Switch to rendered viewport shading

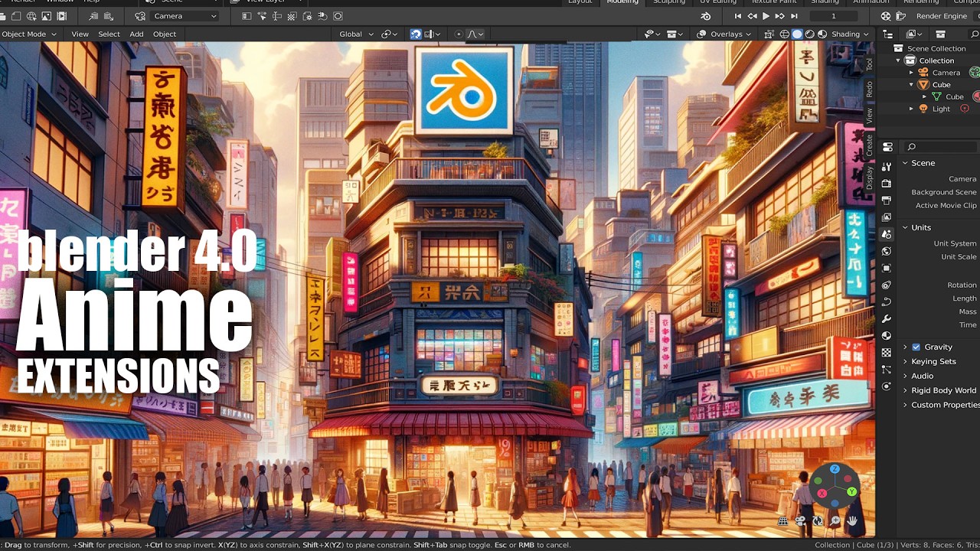point(822,34)
